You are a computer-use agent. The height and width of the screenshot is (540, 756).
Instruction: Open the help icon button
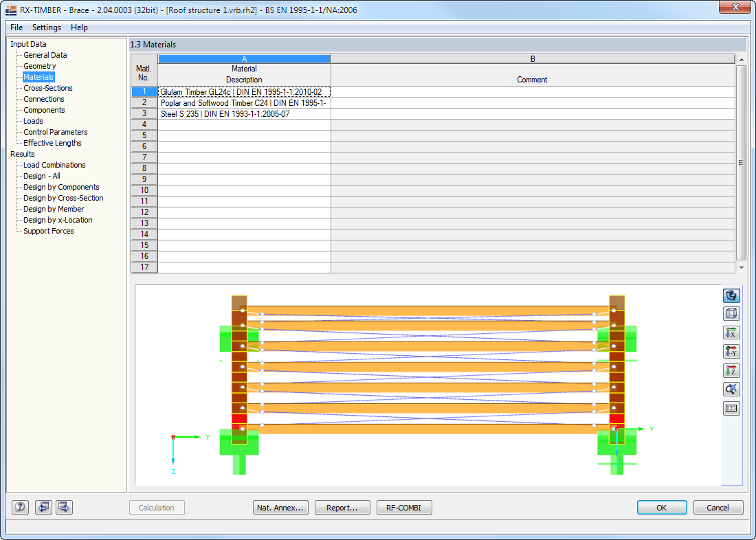point(20,507)
